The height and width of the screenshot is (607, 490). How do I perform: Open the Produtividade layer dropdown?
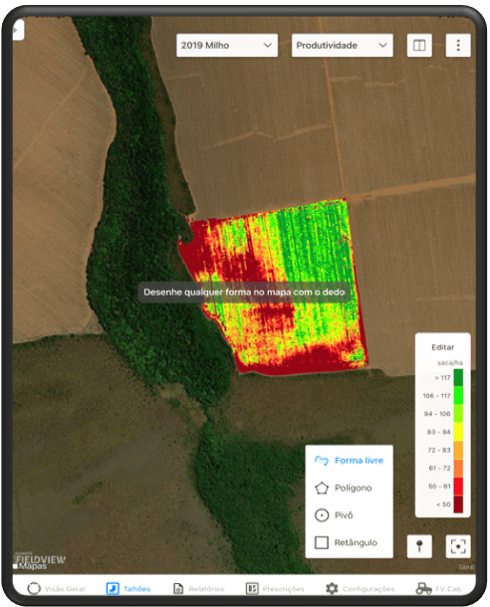point(342,45)
